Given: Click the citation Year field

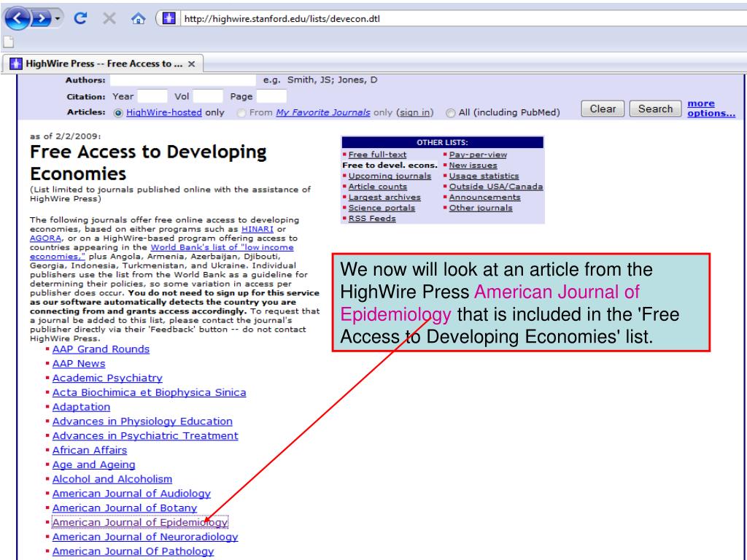Looking at the screenshot, I should coord(152,96).
